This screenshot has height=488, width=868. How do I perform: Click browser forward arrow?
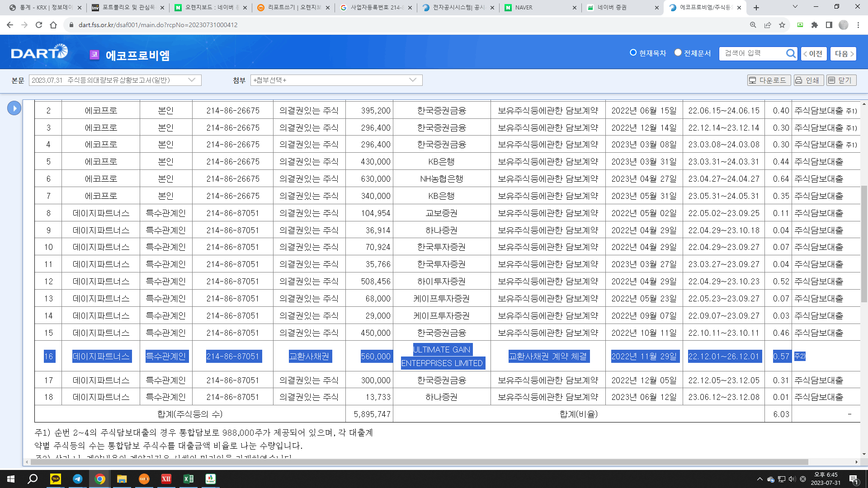24,25
